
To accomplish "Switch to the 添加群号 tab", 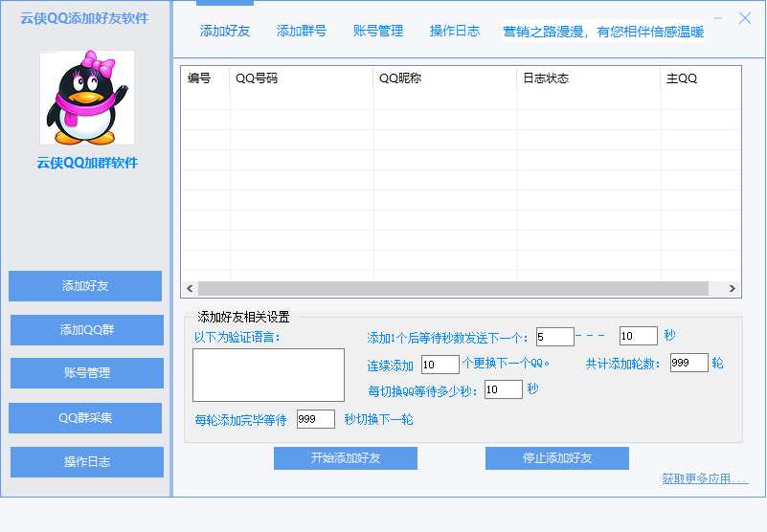I will pos(302,31).
